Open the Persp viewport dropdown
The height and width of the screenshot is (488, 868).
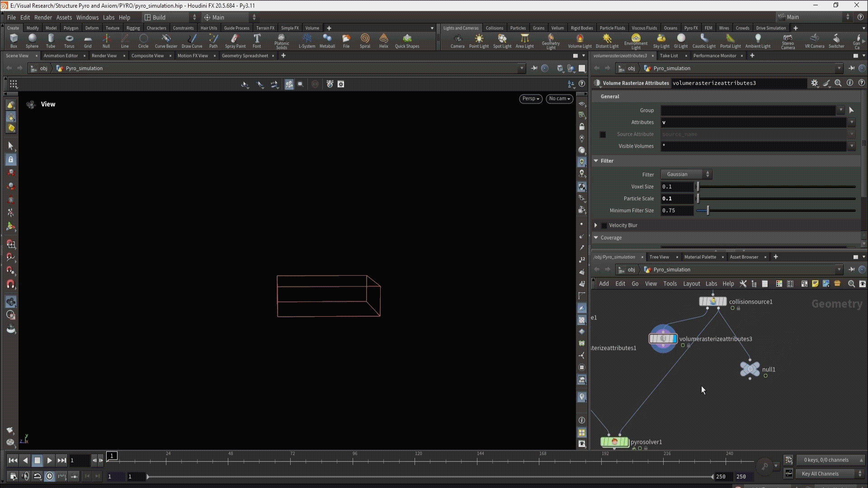(x=530, y=99)
